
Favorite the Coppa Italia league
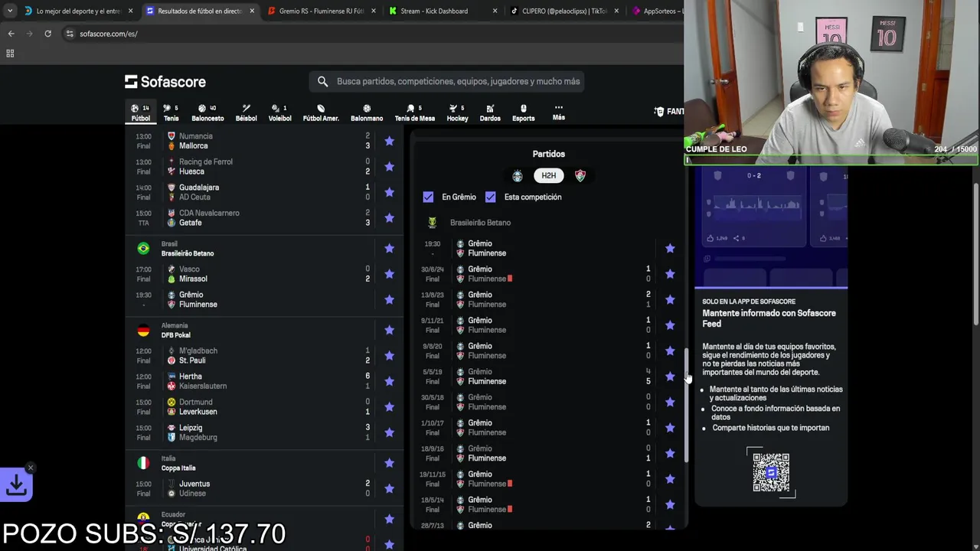pyautogui.click(x=389, y=463)
